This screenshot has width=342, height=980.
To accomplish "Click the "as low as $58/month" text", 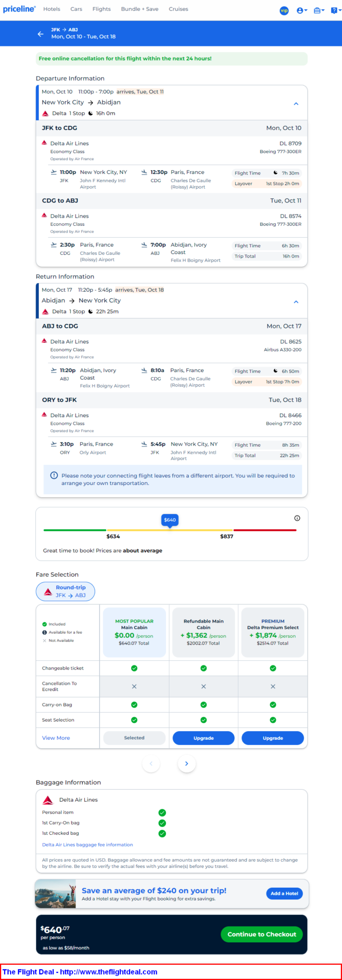I will click(66, 948).
